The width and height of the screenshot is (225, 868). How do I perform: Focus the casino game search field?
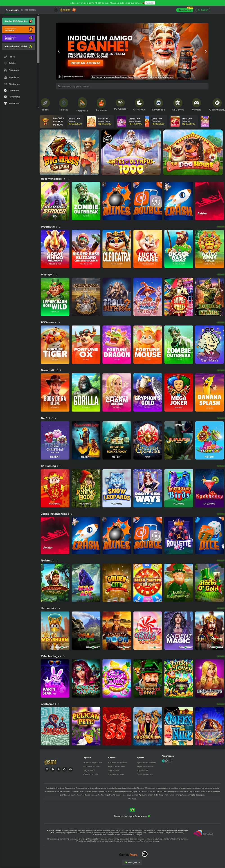[132, 86]
